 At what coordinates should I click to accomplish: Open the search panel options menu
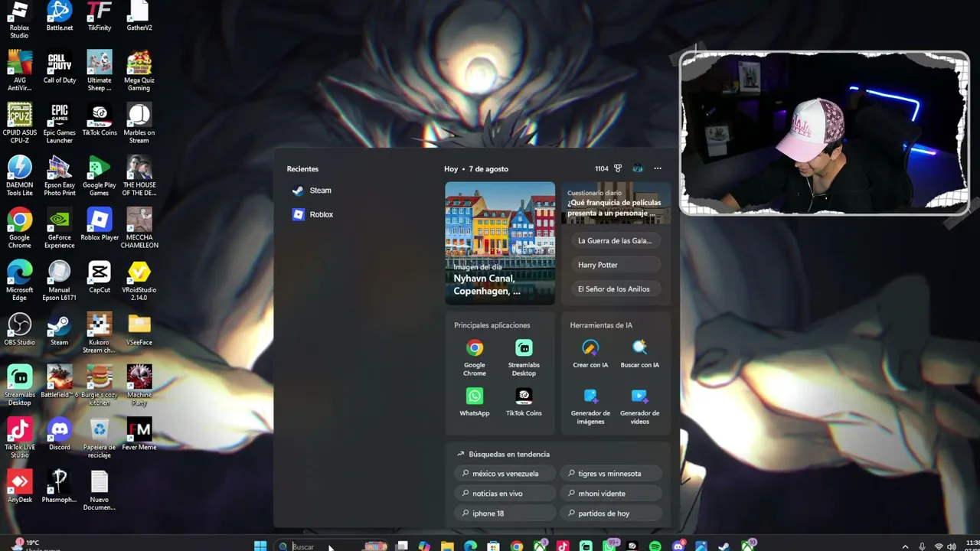click(658, 168)
